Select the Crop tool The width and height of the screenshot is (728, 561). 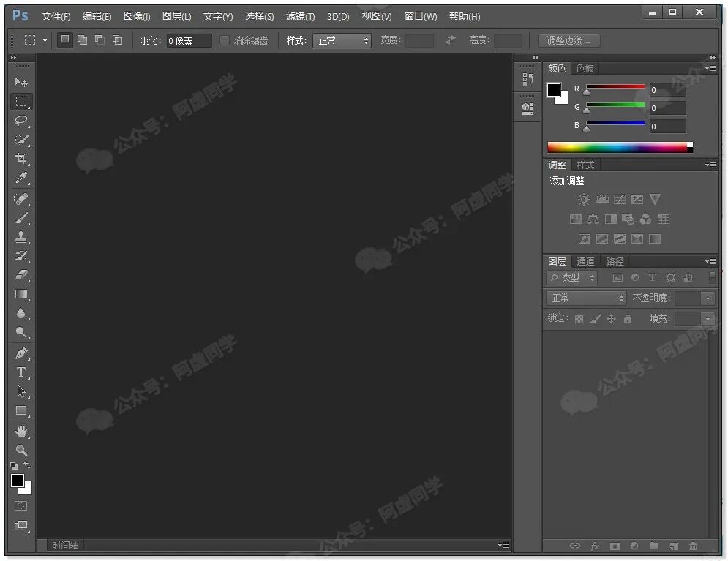click(x=21, y=159)
